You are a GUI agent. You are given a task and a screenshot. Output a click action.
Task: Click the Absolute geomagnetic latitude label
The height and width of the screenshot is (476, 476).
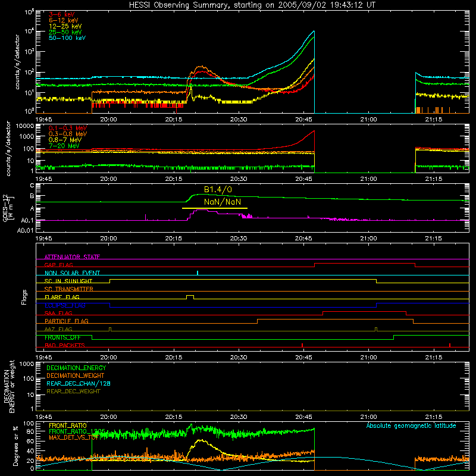click(x=411, y=426)
